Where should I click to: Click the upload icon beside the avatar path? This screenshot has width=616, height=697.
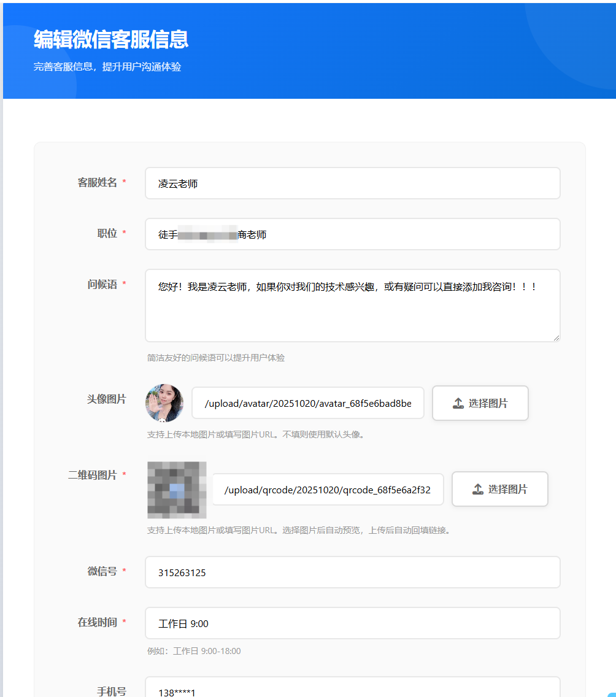[x=458, y=403]
